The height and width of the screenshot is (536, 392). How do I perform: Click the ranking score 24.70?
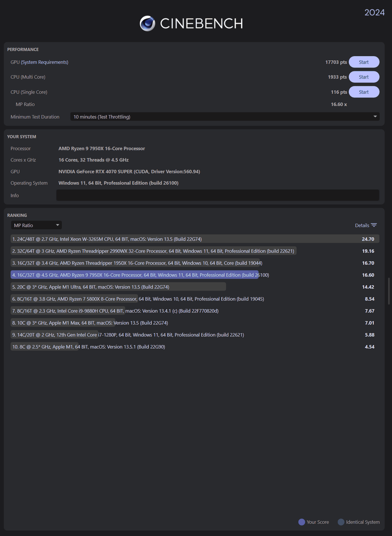point(368,239)
